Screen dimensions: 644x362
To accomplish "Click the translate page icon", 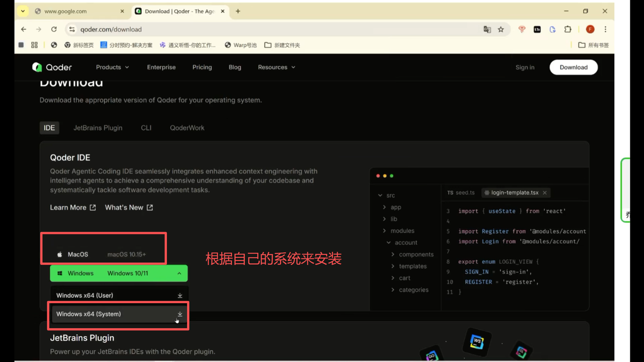I will coord(487,30).
